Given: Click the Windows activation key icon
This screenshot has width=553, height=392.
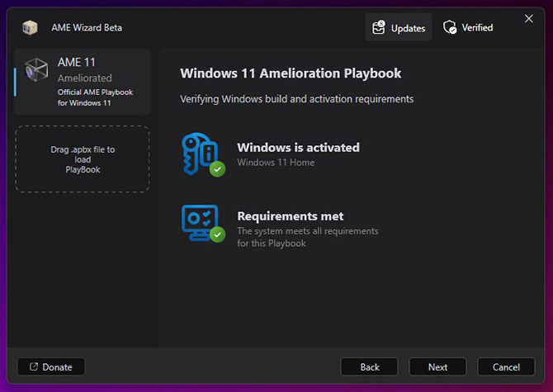Looking at the screenshot, I should coord(203,154).
